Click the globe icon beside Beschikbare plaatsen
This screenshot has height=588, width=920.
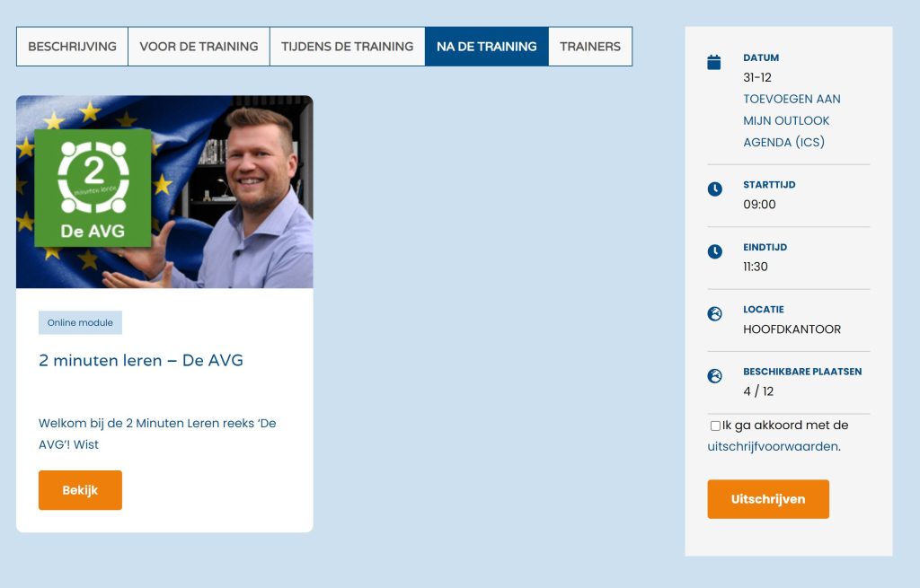pos(714,376)
